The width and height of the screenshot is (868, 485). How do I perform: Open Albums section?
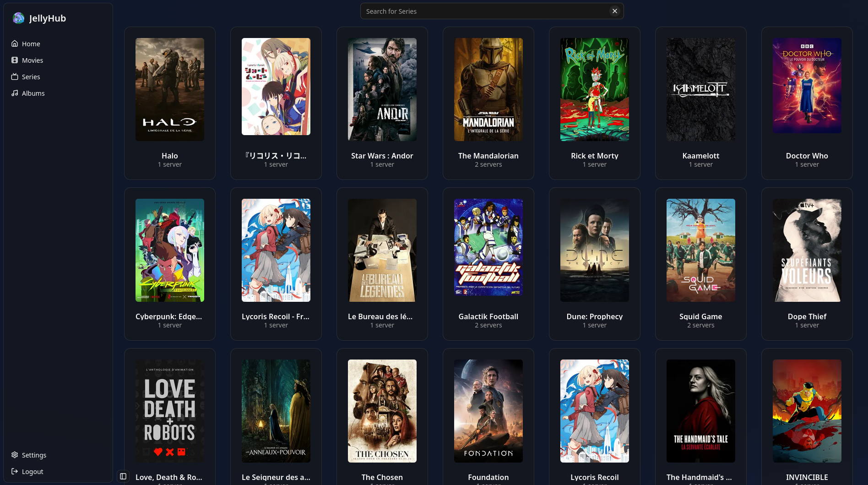(x=58, y=93)
